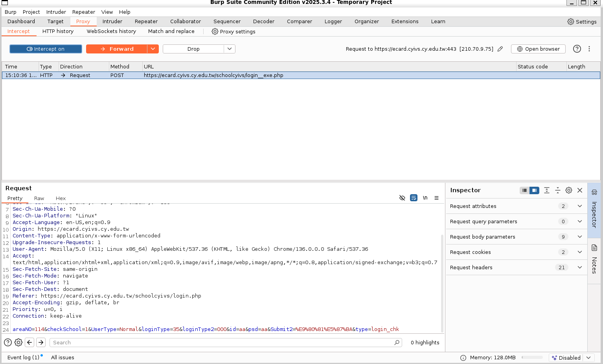
Task: Expand the Request headers section
Action: (517, 267)
